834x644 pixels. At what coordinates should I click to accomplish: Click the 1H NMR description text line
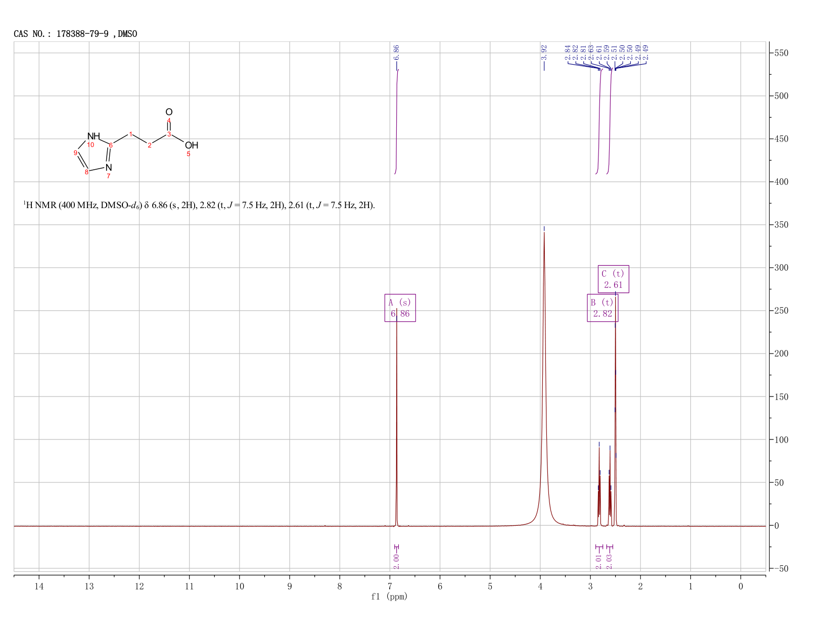(x=199, y=205)
